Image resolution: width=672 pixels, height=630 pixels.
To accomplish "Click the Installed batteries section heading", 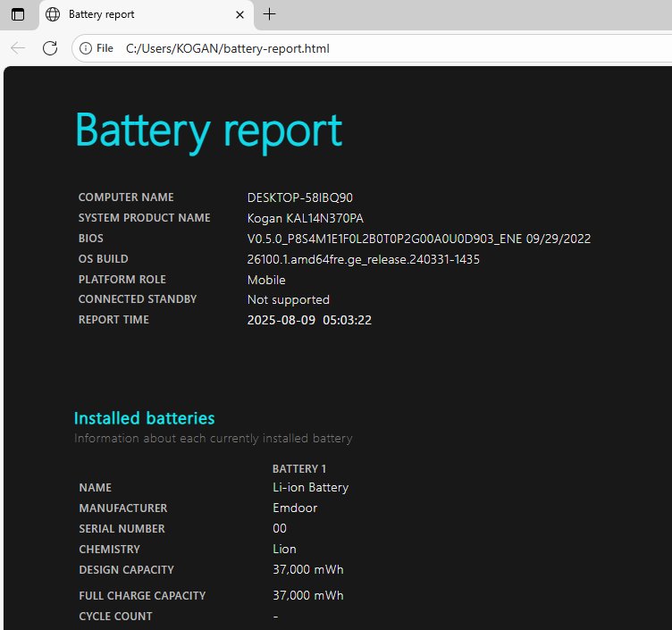I will click(144, 418).
